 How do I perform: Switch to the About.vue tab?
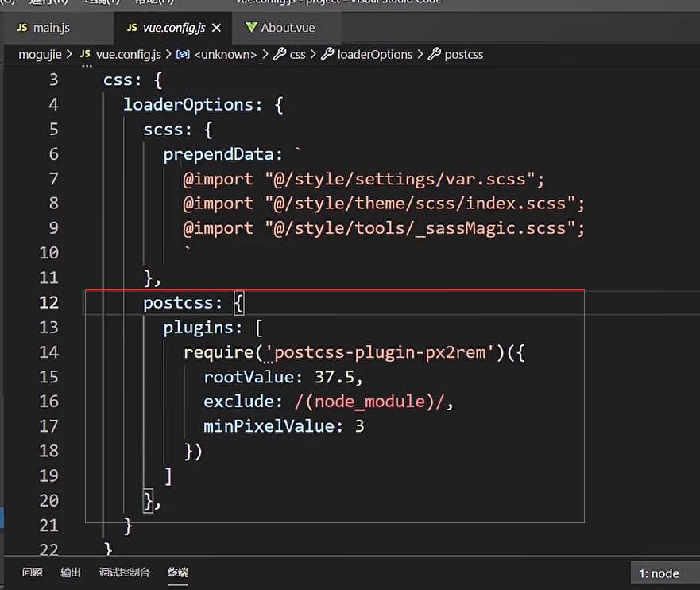pyautogui.click(x=288, y=28)
